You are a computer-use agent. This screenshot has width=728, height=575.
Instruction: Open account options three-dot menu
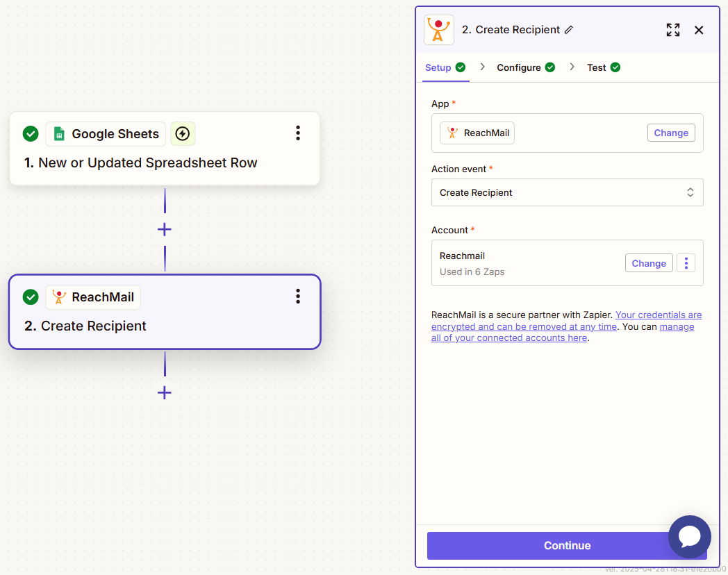pyautogui.click(x=686, y=263)
